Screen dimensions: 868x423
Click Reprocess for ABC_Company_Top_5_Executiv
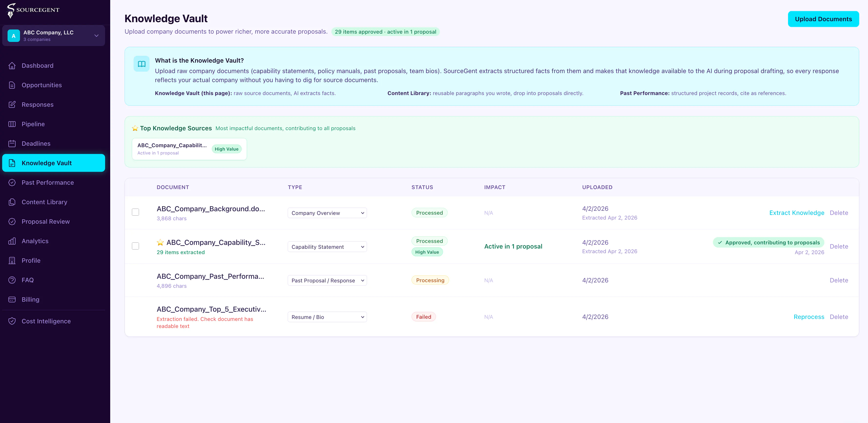pyautogui.click(x=809, y=317)
